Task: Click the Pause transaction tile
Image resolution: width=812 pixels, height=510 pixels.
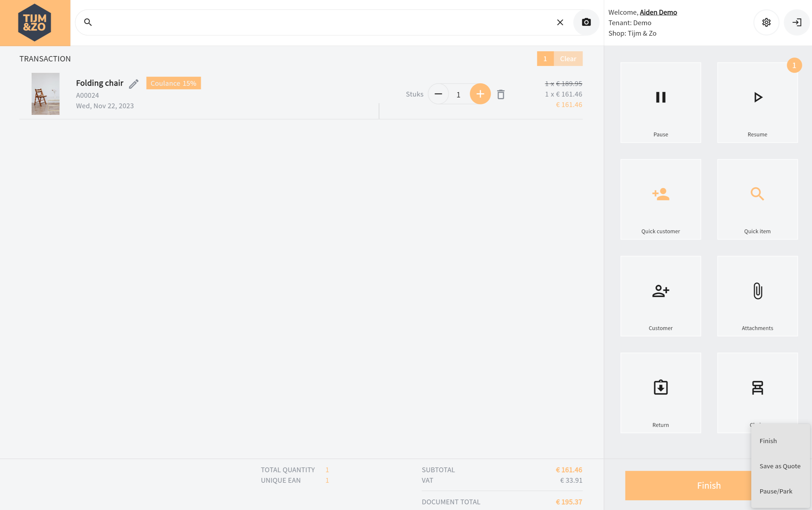Action: 660,102
